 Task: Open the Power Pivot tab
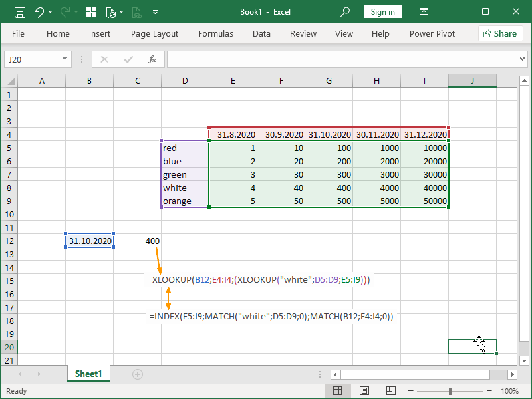pos(432,34)
